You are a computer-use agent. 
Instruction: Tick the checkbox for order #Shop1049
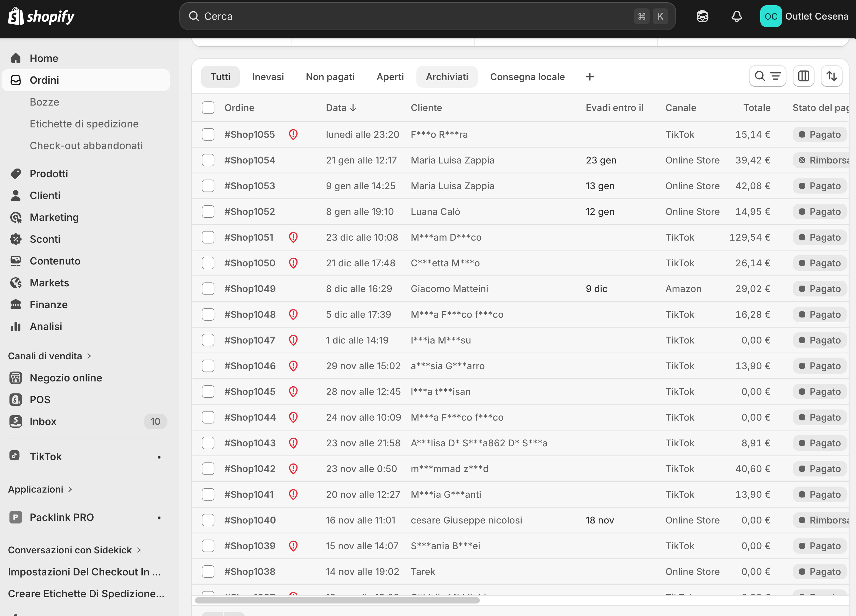(x=208, y=289)
